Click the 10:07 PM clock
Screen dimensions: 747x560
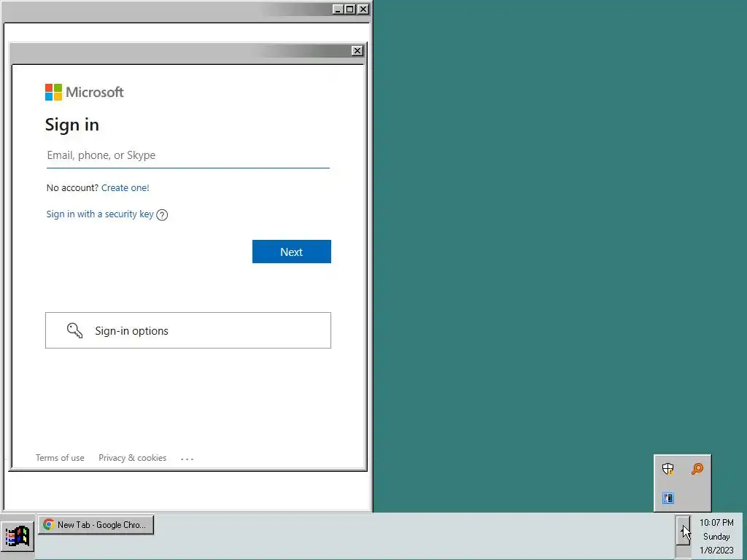[716, 523]
